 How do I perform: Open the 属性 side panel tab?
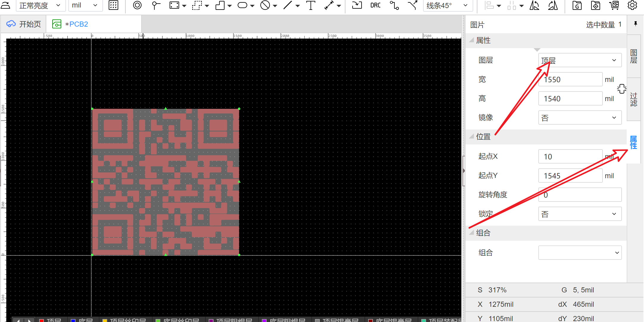point(634,142)
